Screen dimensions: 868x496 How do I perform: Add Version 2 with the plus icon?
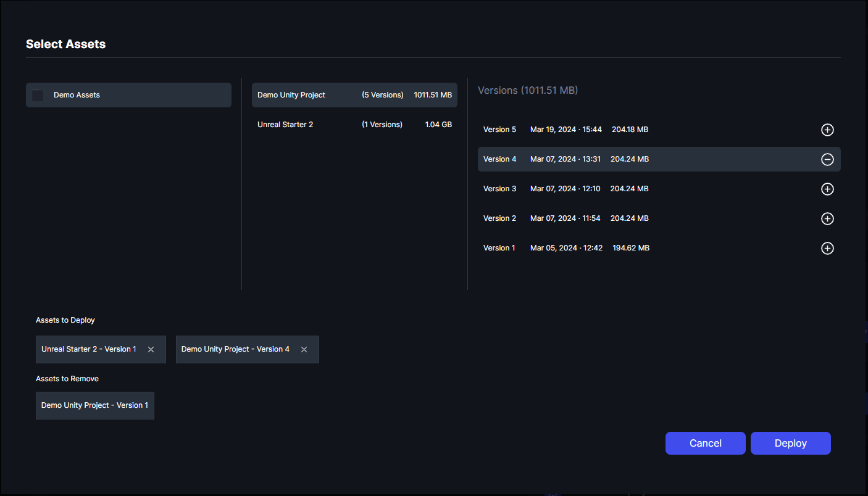[827, 218]
